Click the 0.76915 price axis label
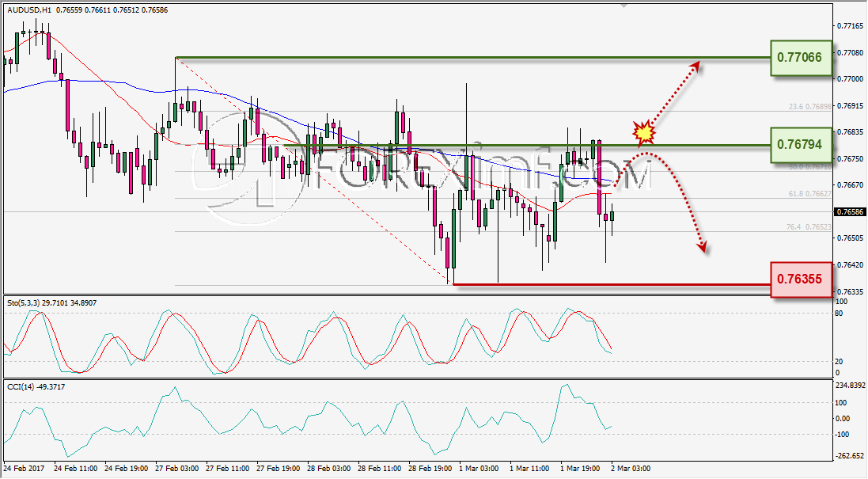The height and width of the screenshot is (479, 868). click(850, 105)
